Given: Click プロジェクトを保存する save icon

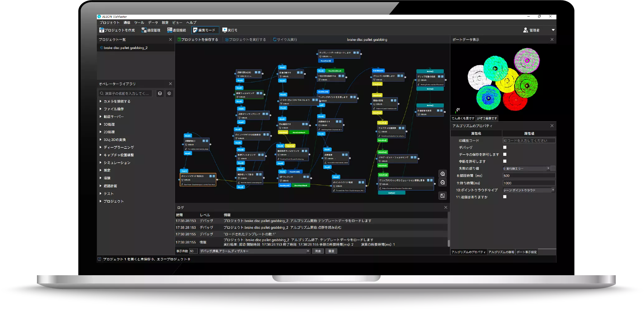Looking at the screenshot, I should (179, 40).
